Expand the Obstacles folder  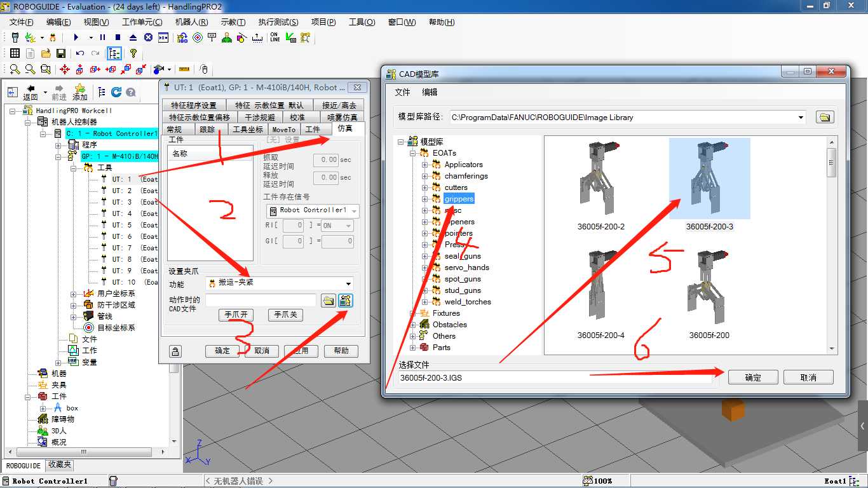[x=413, y=325]
